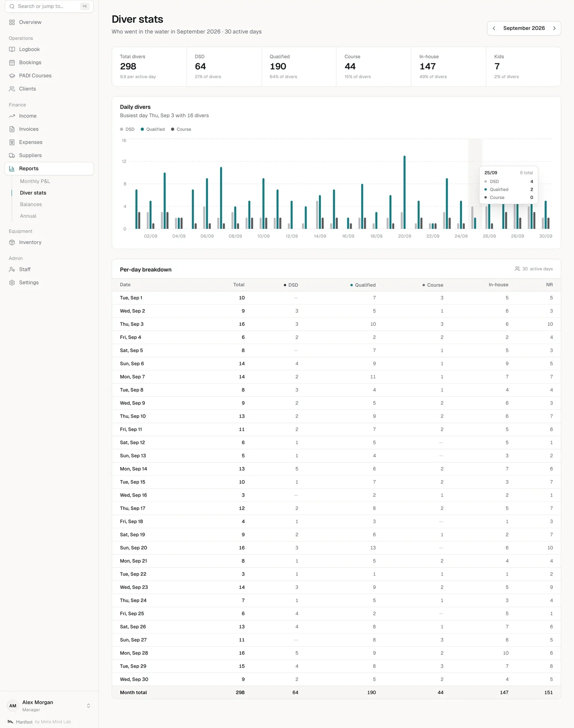This screenshot has width=574, height=728.
Task: Click the Manifest logo icon at bottom
Action: tap(10, 722)
